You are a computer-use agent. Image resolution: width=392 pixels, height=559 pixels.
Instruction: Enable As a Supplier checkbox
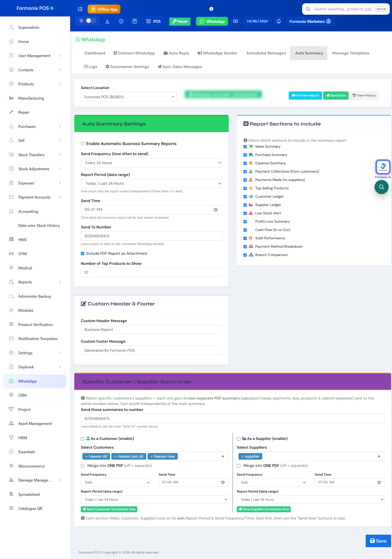click(239, 439)
